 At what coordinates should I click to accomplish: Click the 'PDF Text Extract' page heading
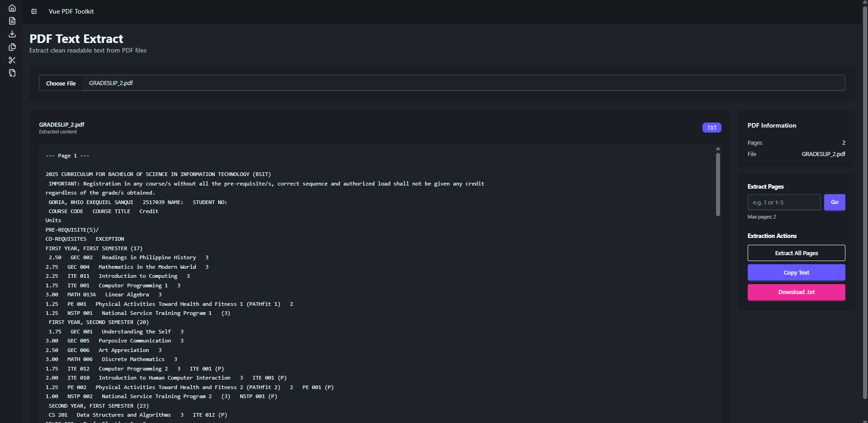click(x=76, y=39)
